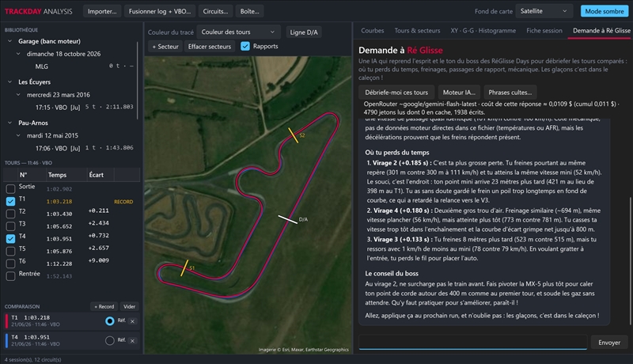The image size is (633, 364).
Task: Collapse Garage (banc moteur) tree node
Action: pyautogui.click(x=9, y=41)
